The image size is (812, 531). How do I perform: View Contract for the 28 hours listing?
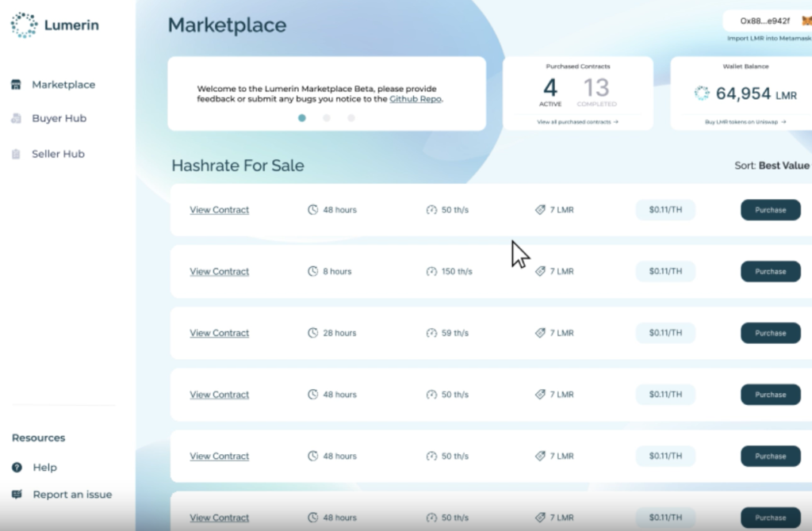tap(220, 333)
